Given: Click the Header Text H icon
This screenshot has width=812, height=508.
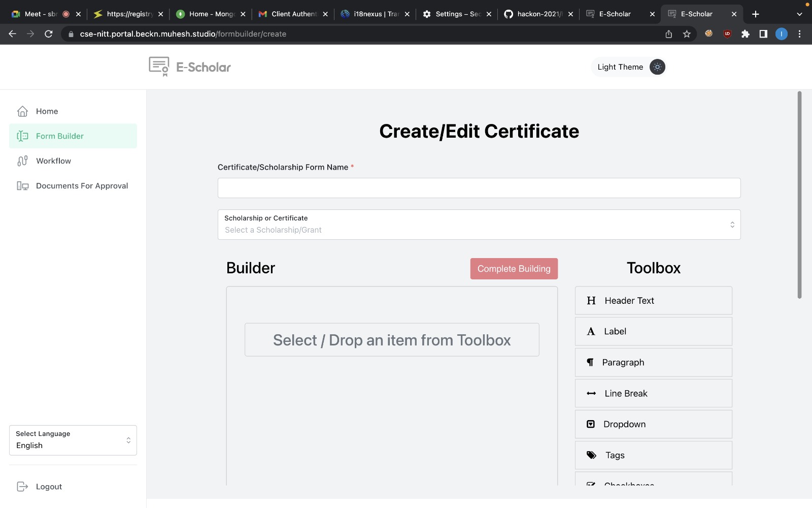Looking at the screenshot, I should [x=591, y=301].
